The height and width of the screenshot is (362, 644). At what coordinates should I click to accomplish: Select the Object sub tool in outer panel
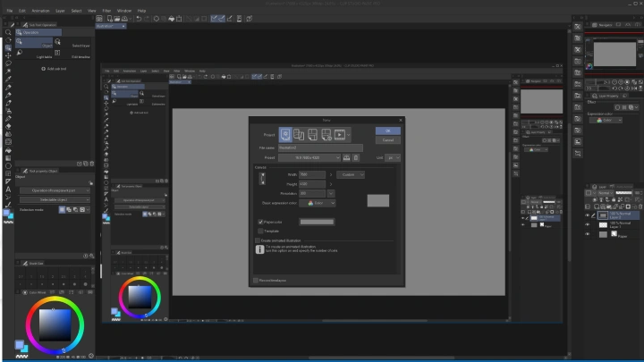coord(34,43)
